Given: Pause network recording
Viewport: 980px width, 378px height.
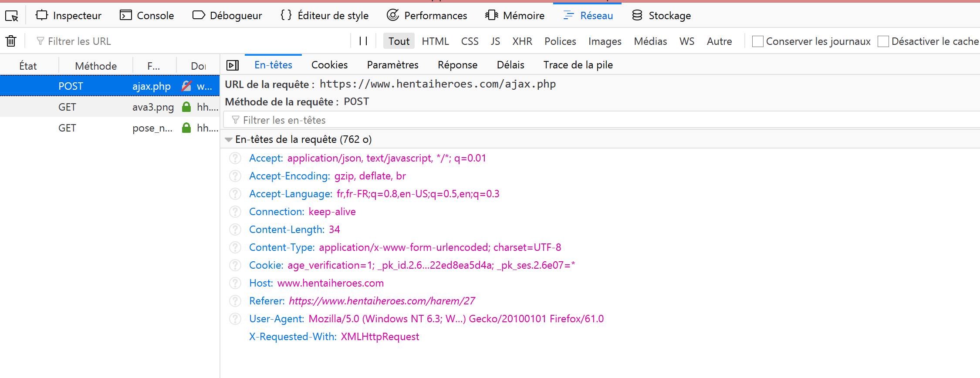Looking at the screenshot, I should point(363,41).
